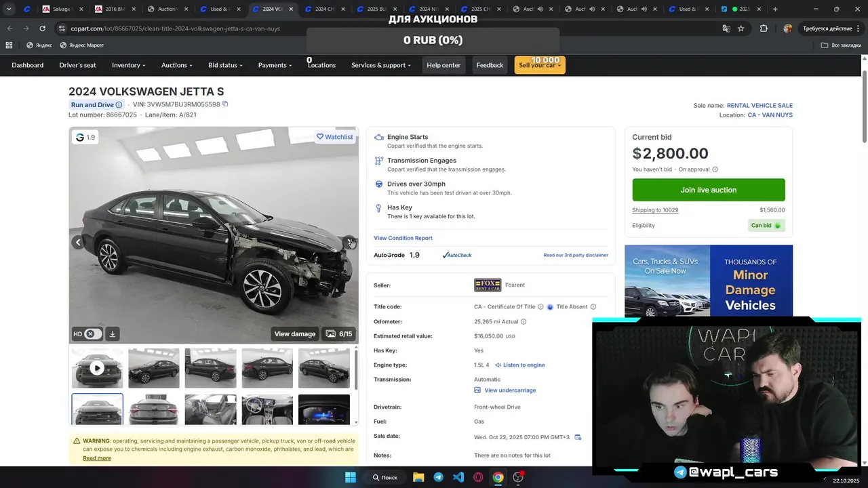Read the 3rd party disclaimer

[x=576, y=255]
